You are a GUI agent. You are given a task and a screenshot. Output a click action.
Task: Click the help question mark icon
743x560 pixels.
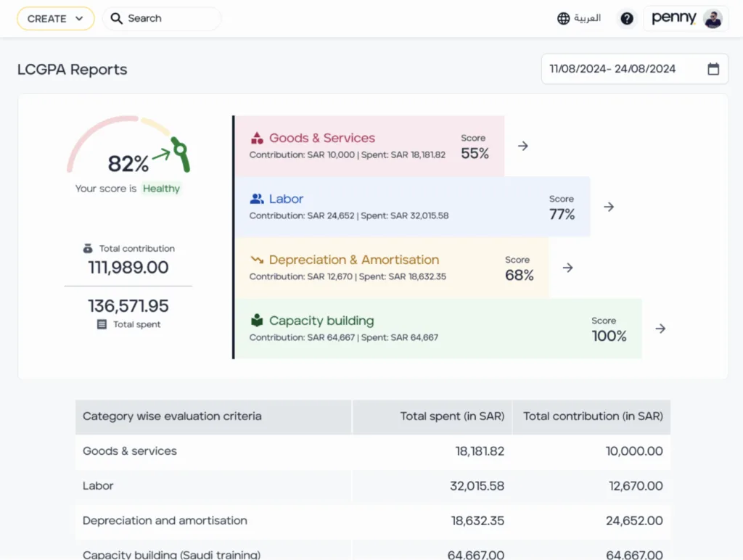[x=627, y=18]
